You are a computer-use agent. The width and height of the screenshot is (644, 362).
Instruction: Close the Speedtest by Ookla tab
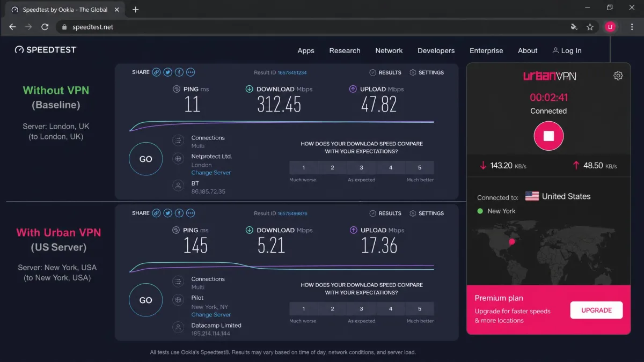coord(118,10)
